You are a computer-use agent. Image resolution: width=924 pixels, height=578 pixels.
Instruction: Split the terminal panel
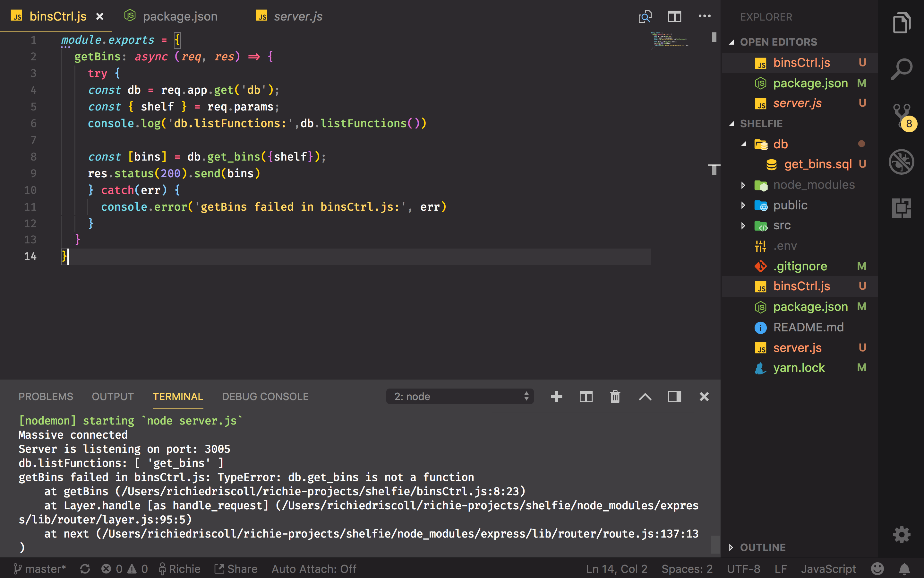(x=586, y=397)
